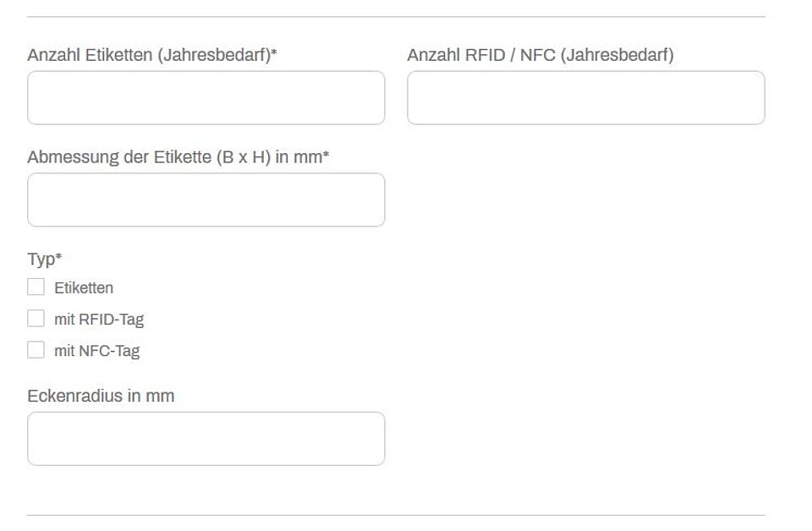Click the divider line above the form
The image size is (812, 531).
click(396, 17)
